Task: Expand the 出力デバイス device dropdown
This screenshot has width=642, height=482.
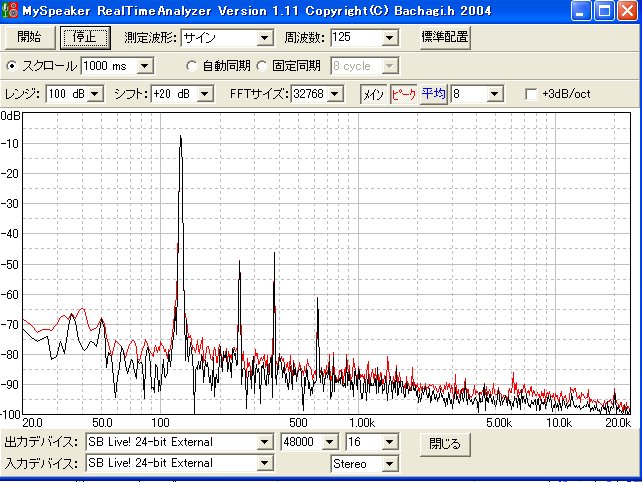Action: click(x=264, y=442)
